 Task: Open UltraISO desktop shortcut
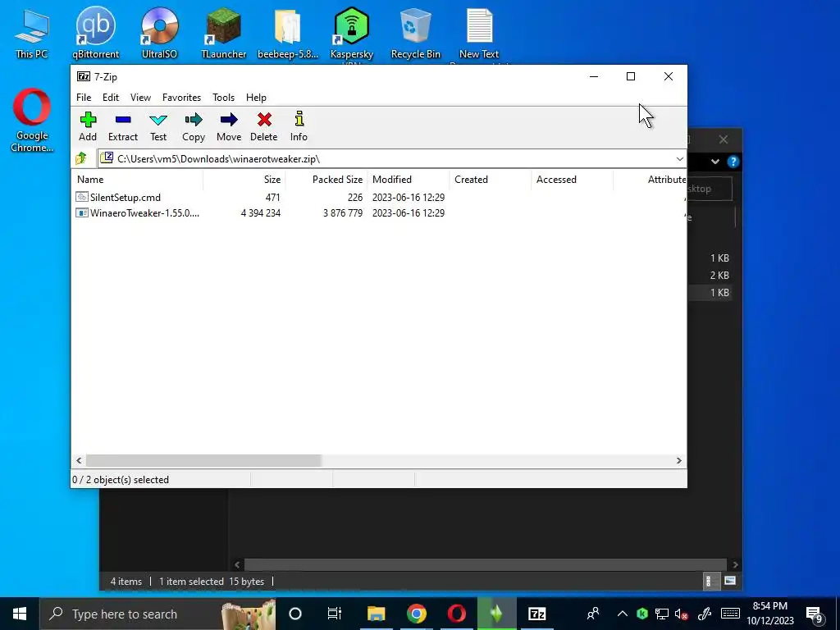pyautogui.click(x=159, y=33)
